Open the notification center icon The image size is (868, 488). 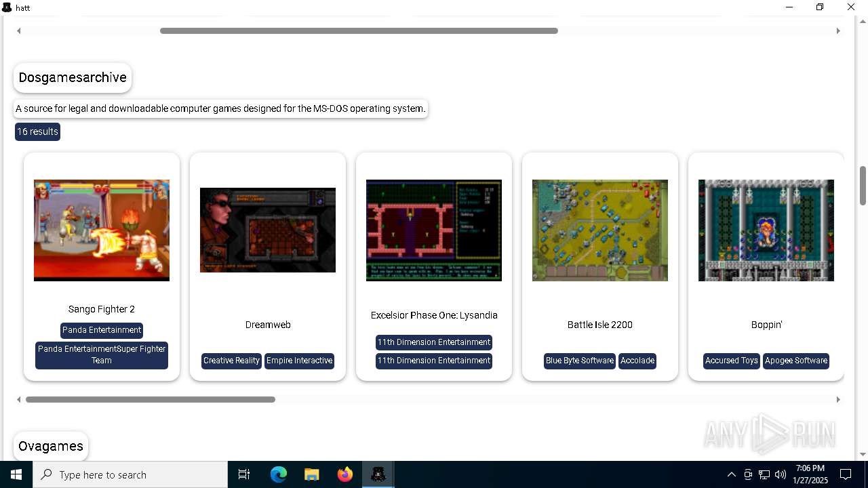pos(846,474)
